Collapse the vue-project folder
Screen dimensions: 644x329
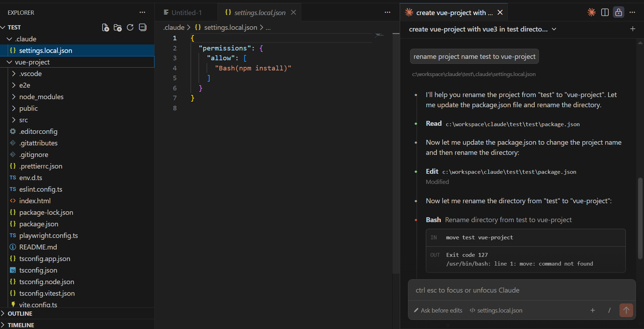tap(77, 62)
